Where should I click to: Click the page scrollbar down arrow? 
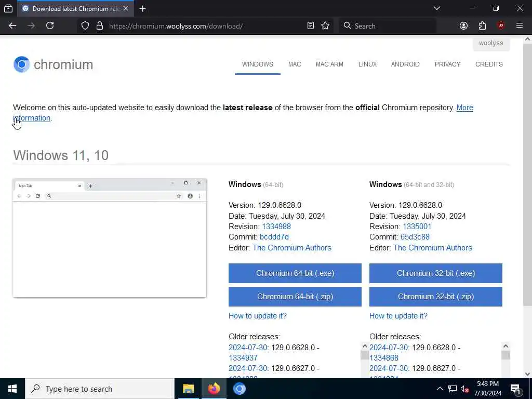pos(527,374)
